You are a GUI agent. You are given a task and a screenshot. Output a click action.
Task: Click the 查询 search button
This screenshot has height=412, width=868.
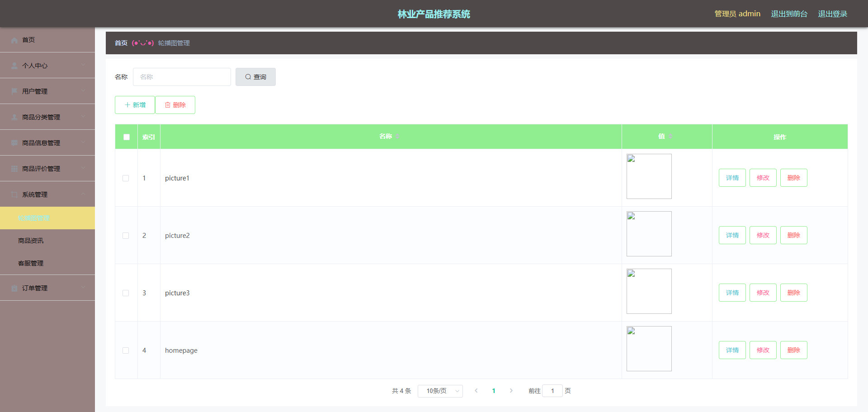255,77
